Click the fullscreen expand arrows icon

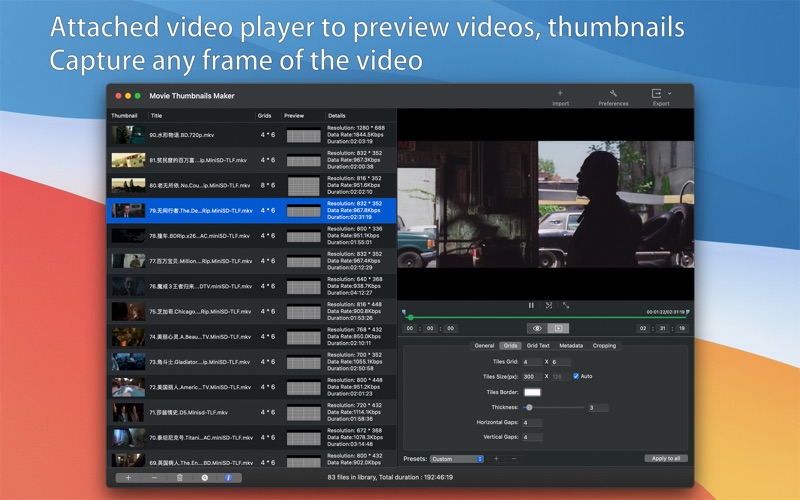point(566,305)
